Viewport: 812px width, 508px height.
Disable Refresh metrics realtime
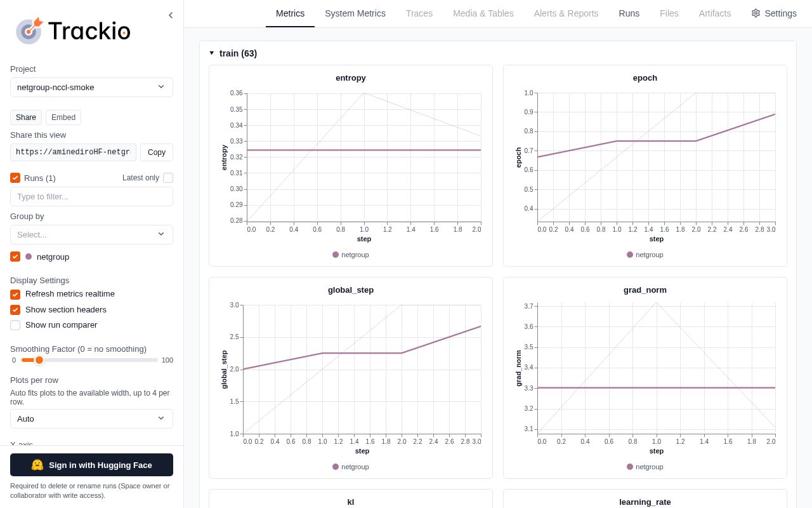pos(15,294)
